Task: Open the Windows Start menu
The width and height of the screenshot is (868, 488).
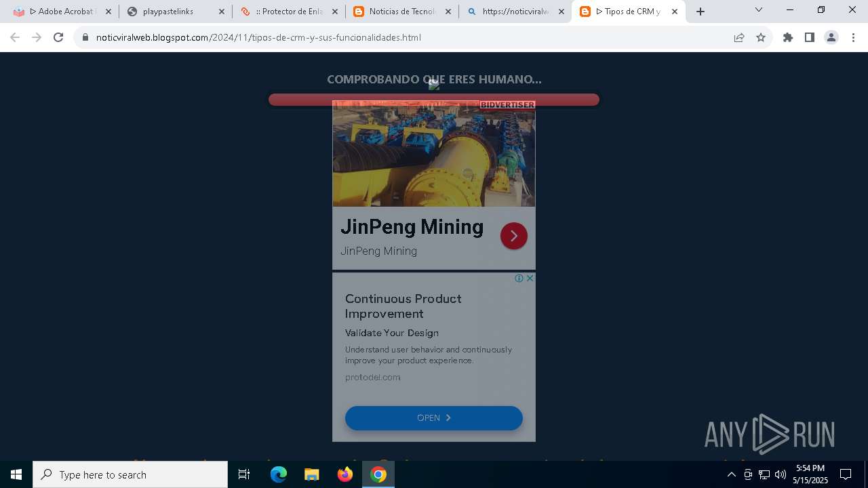Action: 16,474
